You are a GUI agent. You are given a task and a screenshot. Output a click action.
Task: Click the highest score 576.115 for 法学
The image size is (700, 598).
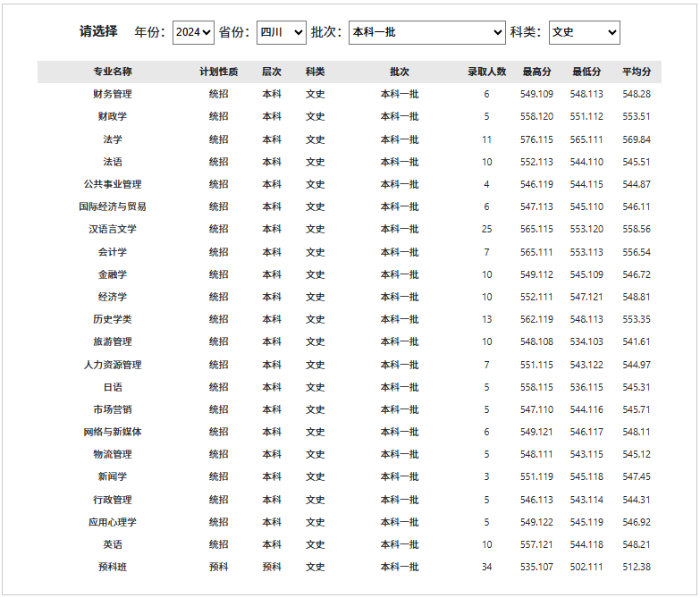point(536,139)
